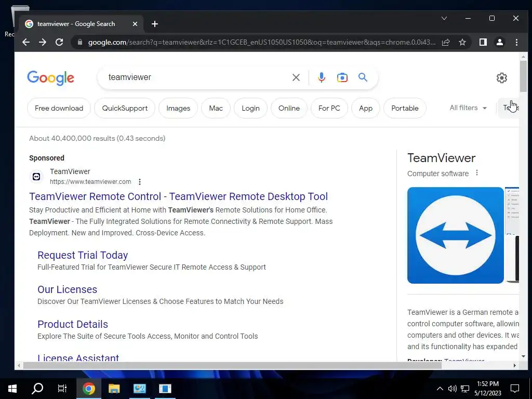The height and width of the screenshot is (399, 532).
Task: Open Windows taskbar search
Action: click(x=37, y=389)
